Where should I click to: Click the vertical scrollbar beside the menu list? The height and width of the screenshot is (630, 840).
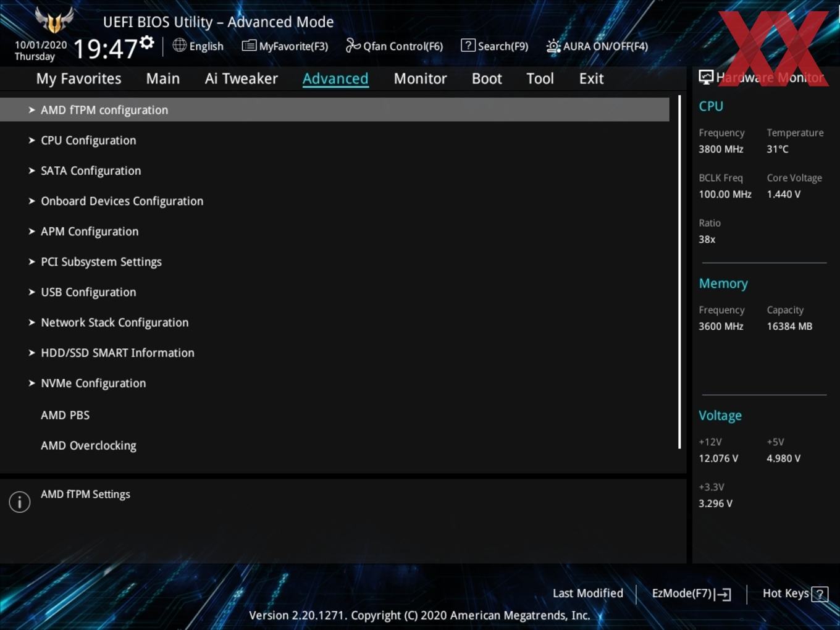679,272
